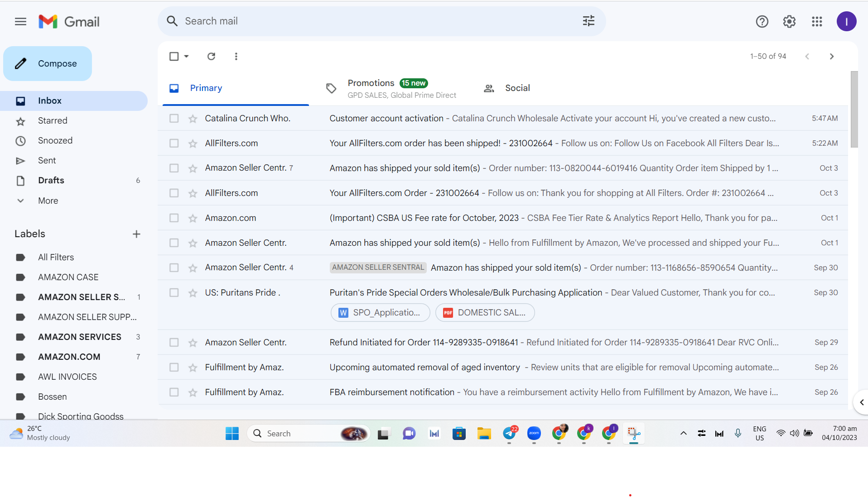Open Windows Start menu
Image resolution: width=868 pixels, height=497 pixels.
click(x=232, y=434)
